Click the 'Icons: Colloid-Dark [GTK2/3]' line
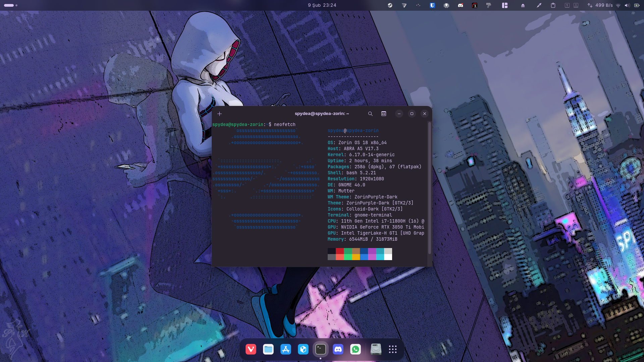This screenshot has height=362, width=644. [x=365, y=209]
